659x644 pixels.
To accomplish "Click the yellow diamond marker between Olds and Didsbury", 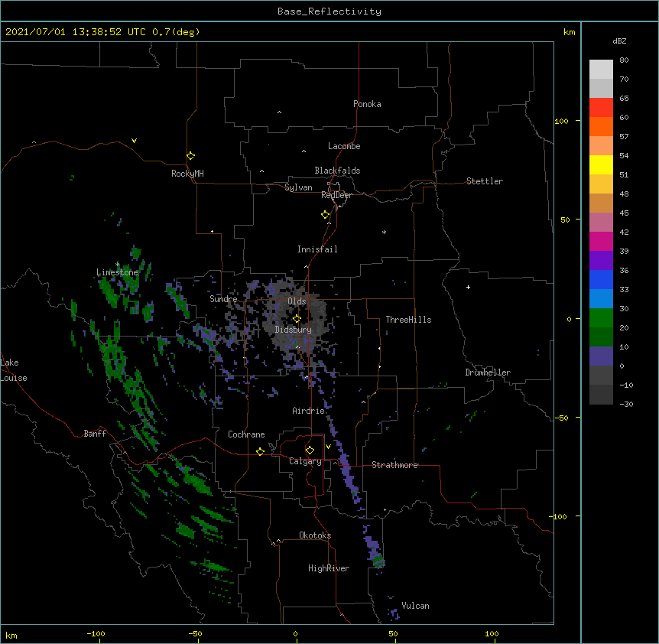I will point(297,318).
